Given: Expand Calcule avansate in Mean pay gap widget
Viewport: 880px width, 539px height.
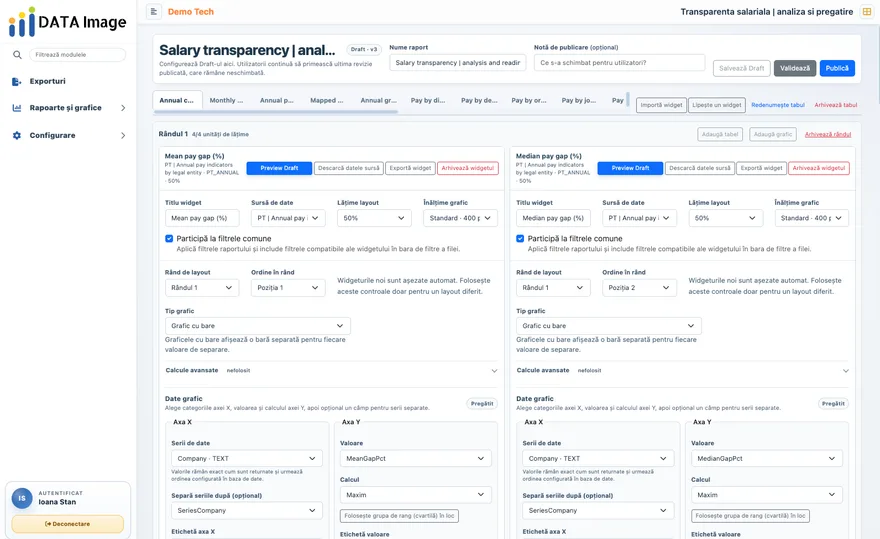Looking at the screenshot, I should (x=494, y=371).
